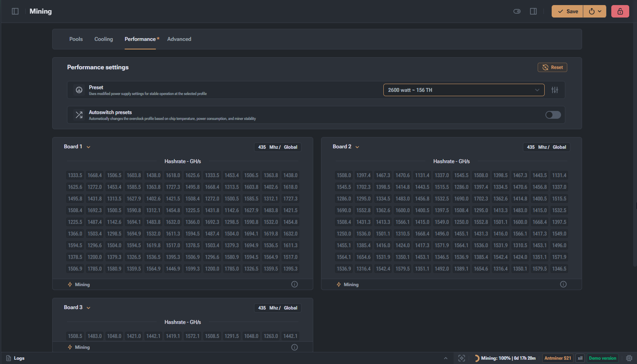The height and width of the screenshot is (364, 637).
Task: Open preset tuning sliders icon
Action: coord(555,90)
